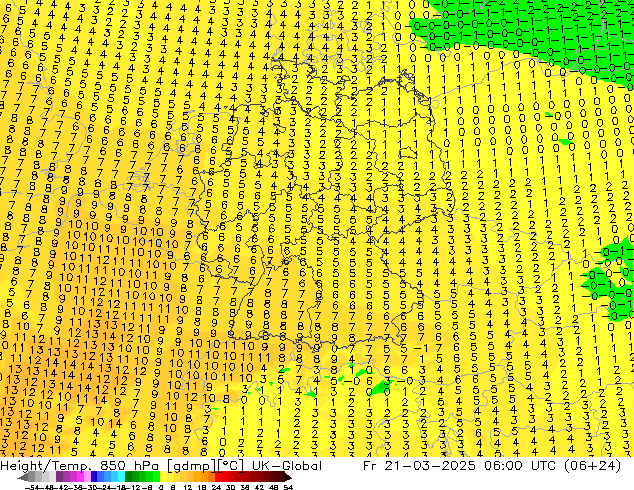Click the 'Height/Temp. 850 hPa' map title
This screenshot has width=634, height=490.
pos(79,466)
